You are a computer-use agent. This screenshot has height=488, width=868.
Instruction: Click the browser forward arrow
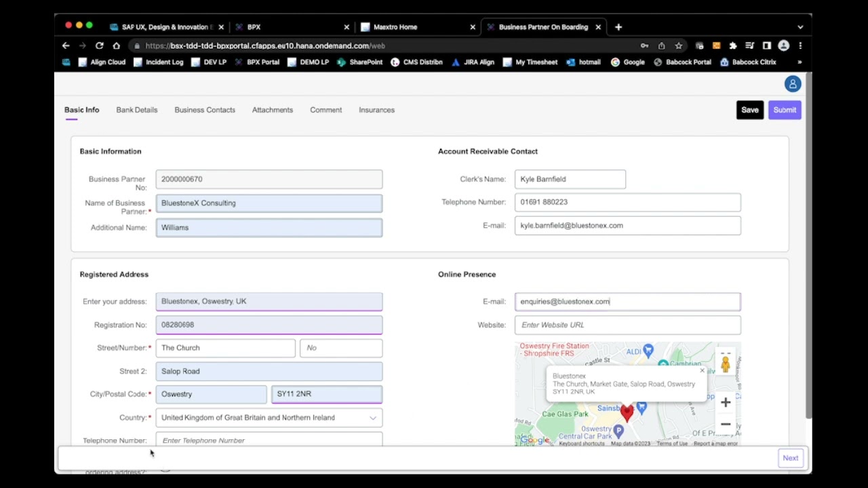tap(83, 45)
